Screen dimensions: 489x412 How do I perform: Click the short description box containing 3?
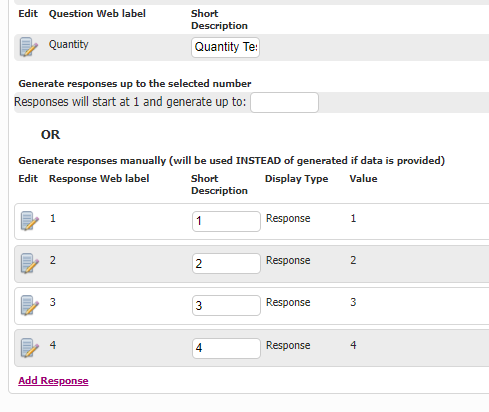pos(226,305)
